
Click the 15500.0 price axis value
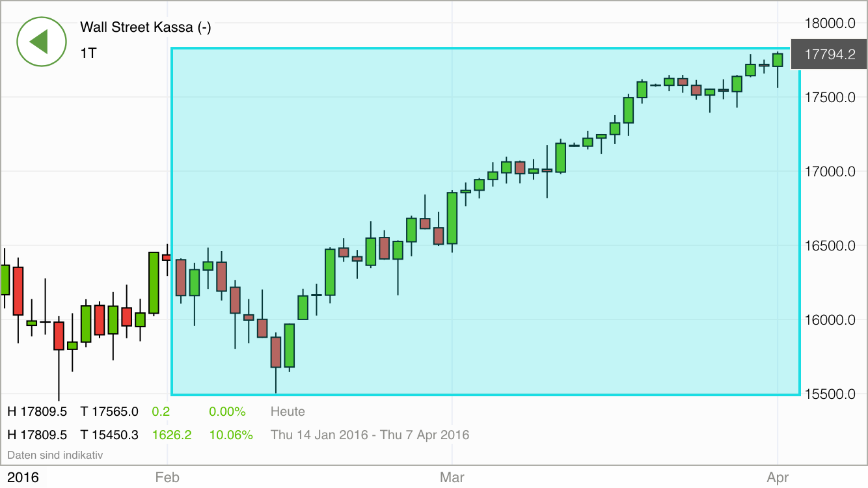pyautogui.click(x=830, y=394)
